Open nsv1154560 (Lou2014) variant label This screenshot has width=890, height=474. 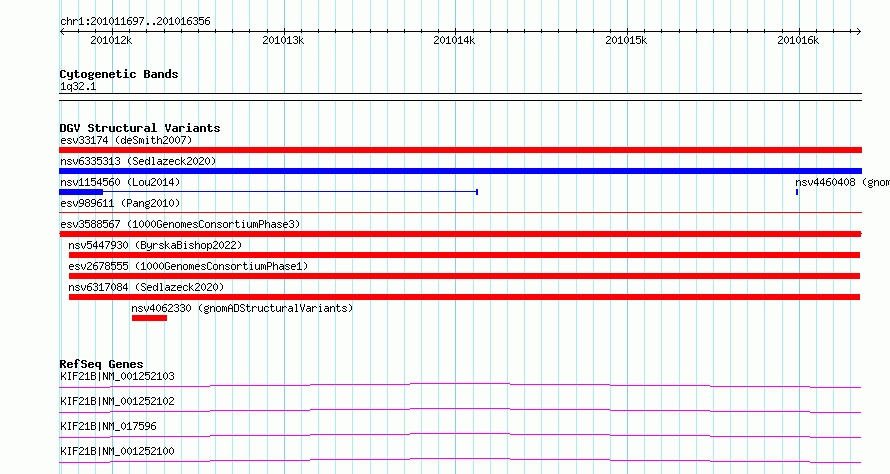pyautogui.click(x=120, y=182)
